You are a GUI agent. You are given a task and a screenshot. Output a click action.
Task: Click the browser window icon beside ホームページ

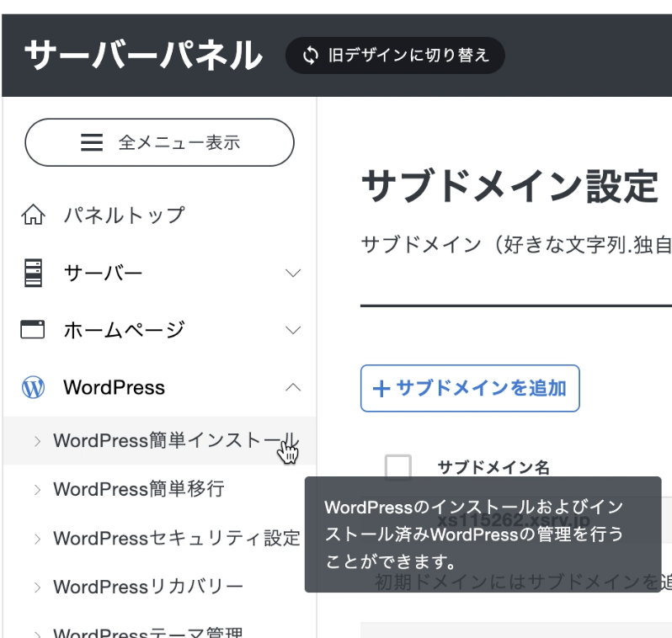(x=33, y=330)
